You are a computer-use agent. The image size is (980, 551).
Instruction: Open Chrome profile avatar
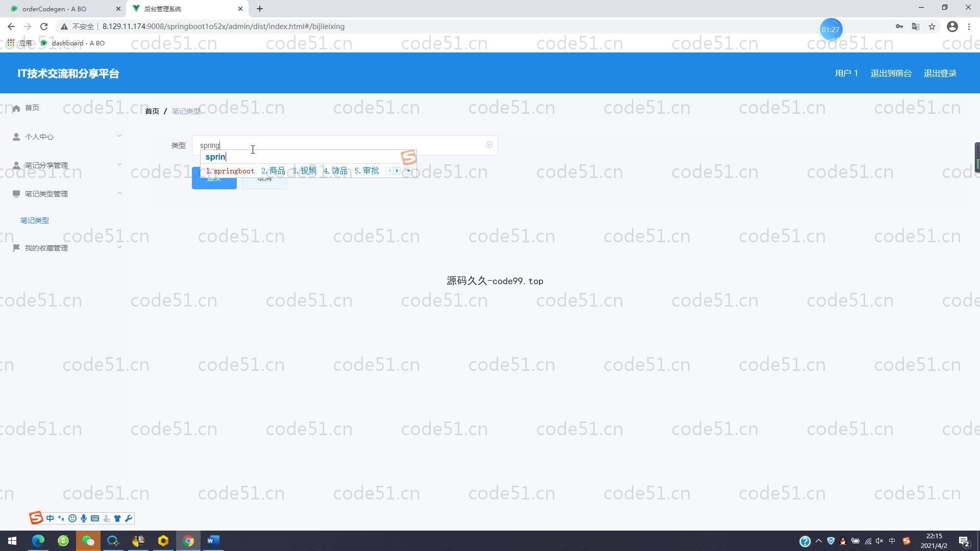click(952, 27)
